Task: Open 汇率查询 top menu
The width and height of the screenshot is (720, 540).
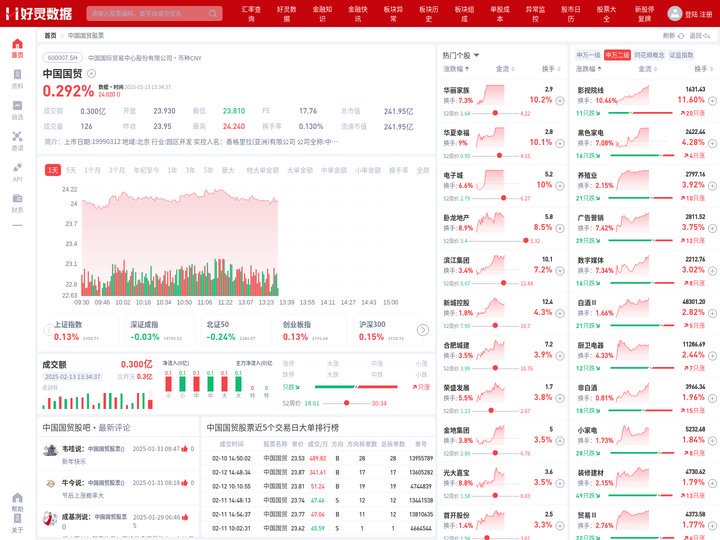Action: click(x=251, y=13)
